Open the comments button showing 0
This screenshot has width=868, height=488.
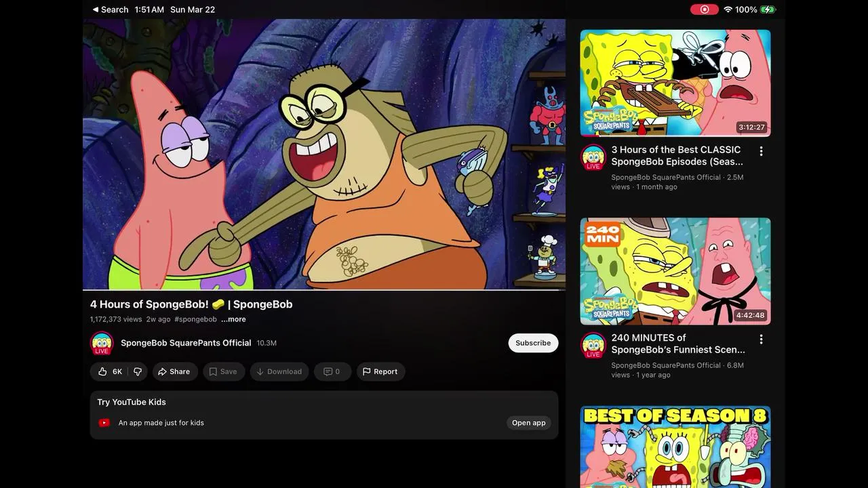click(332, 371)
